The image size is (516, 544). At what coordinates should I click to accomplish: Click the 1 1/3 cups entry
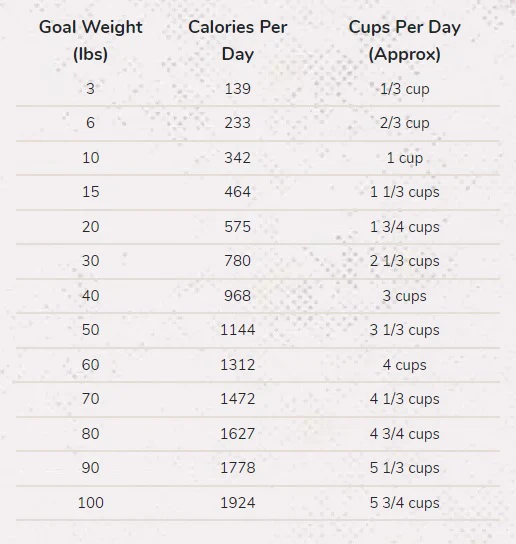[x=405, y=192]
